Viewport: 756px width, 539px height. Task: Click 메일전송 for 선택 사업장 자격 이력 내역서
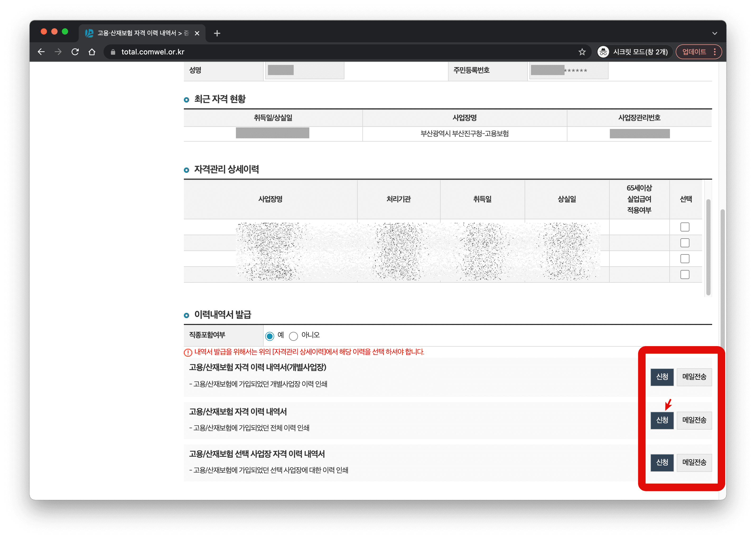pyautogui.click(x=694, y=462)
